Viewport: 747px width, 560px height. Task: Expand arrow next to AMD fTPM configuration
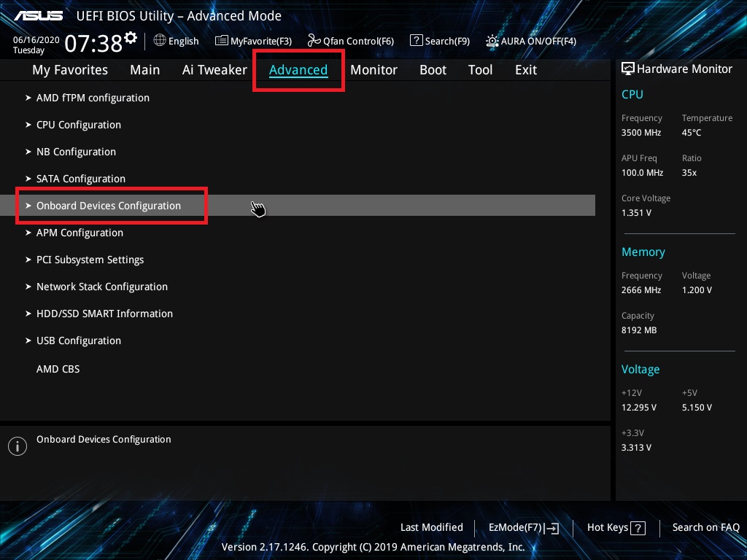28,98
